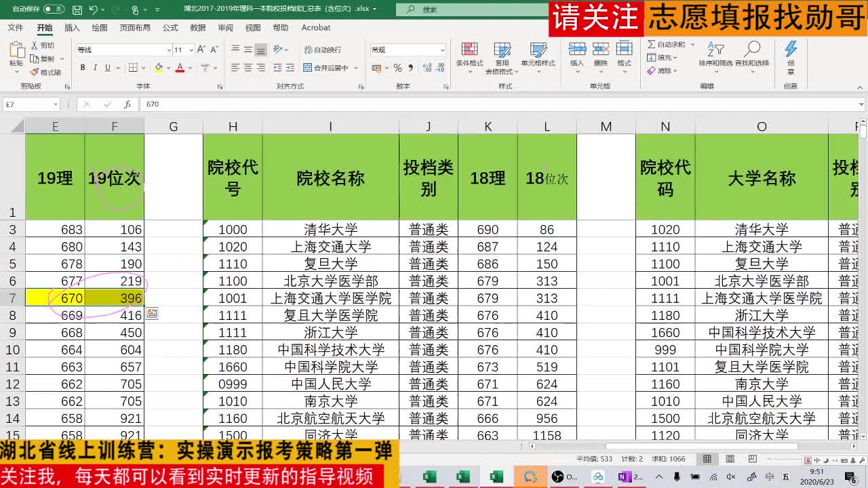Select column header H
Screen dimensions: 868x488
pos(233,126)
